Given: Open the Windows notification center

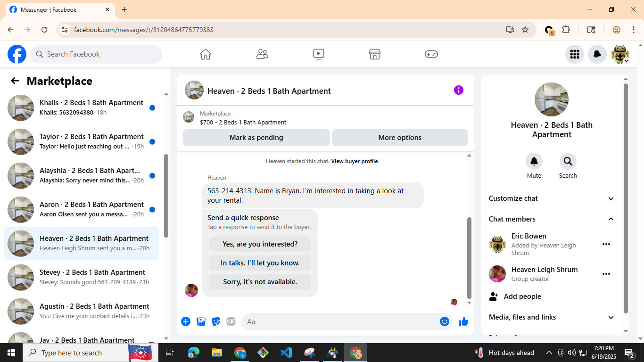Looking at the screenshot, I should [629, 353].
